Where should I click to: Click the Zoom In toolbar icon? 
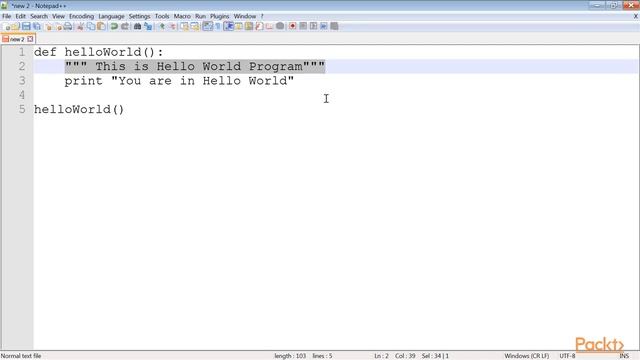(162, 27)
